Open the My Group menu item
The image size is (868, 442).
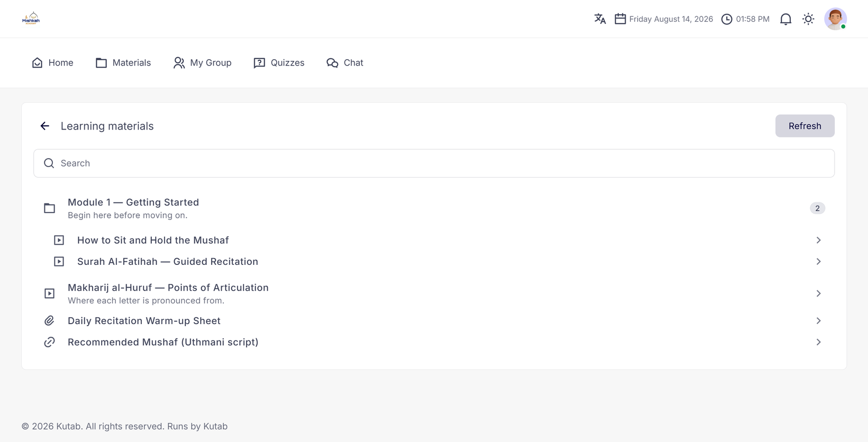point(202,62)
